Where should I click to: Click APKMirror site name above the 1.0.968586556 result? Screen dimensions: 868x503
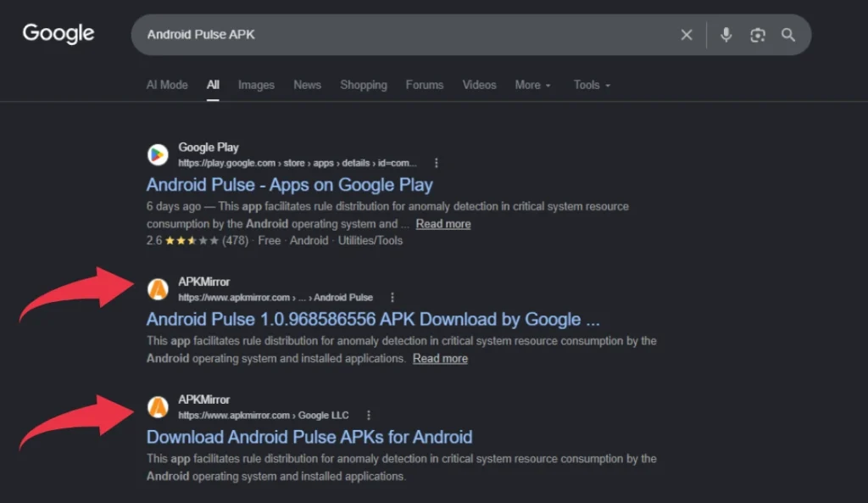203,282
